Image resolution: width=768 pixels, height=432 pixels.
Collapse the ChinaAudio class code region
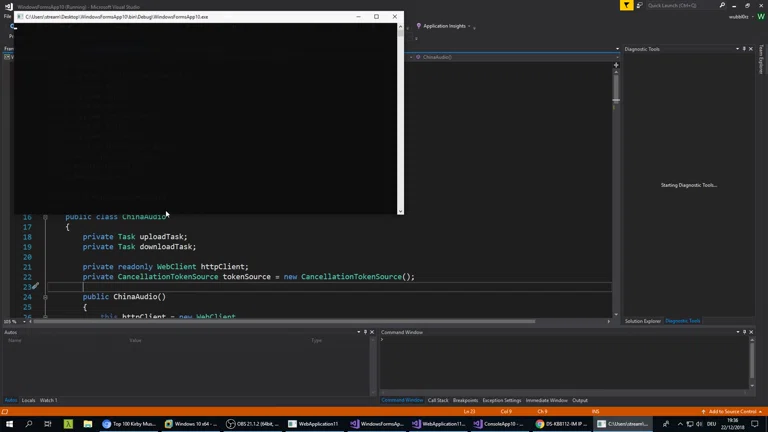click(x=45, y=217)
